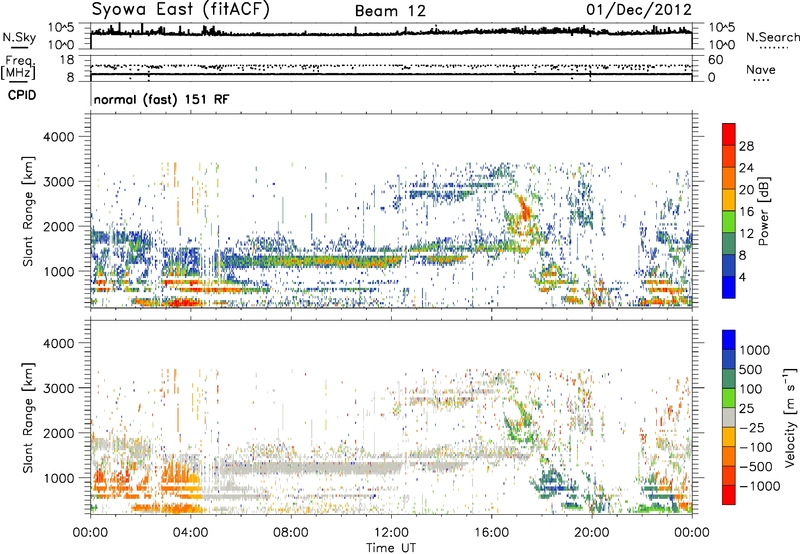Click the '04:00' time axis tick label
800x554 pixels.
point(190,533)
